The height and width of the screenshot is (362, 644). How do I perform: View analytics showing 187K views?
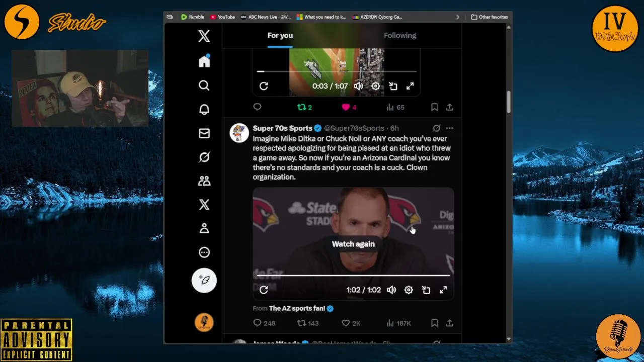pos(398,323)
